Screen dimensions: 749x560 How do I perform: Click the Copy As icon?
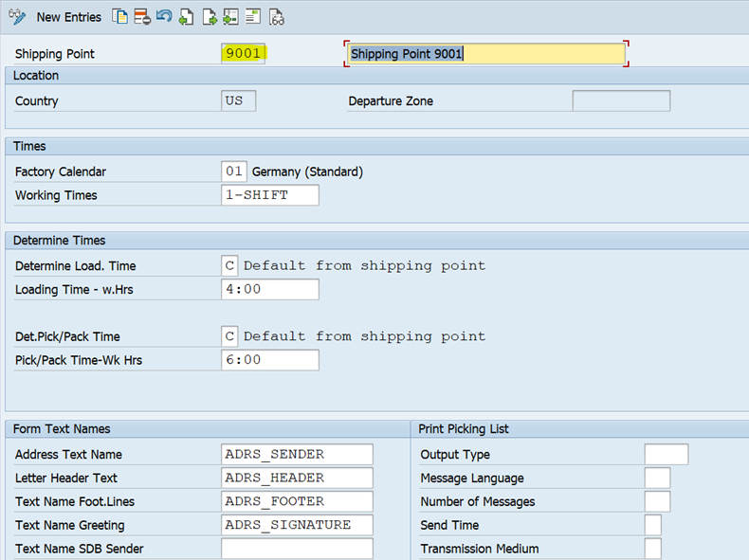click(x=119, y=17)
